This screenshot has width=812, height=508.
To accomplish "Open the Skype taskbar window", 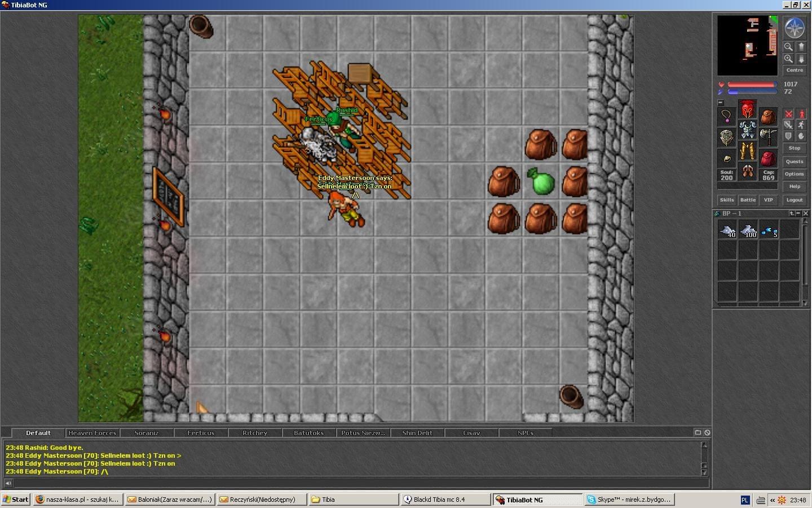I will (x=629, y=500).
